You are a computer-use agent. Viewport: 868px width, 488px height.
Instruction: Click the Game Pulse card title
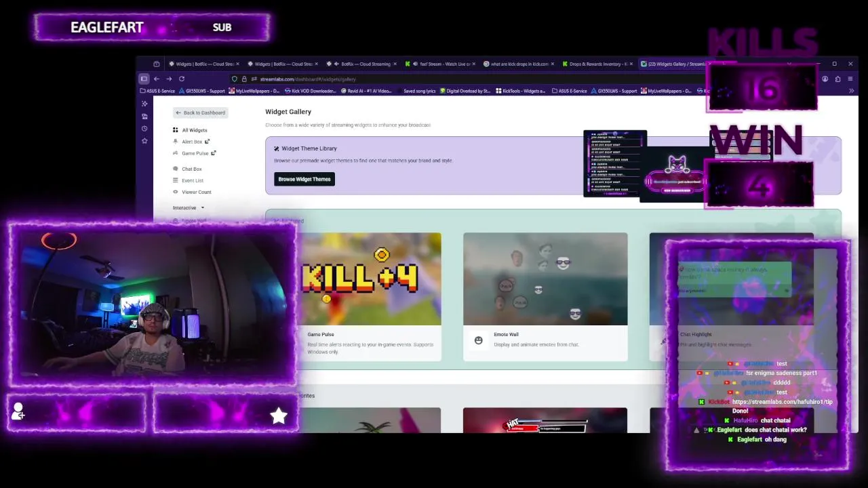(x=321, y=334)
